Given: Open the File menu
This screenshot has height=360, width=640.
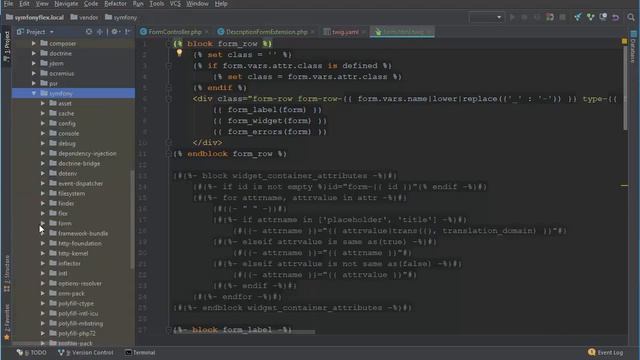Looking at the screenshot, I should click(x=8, y=4).
